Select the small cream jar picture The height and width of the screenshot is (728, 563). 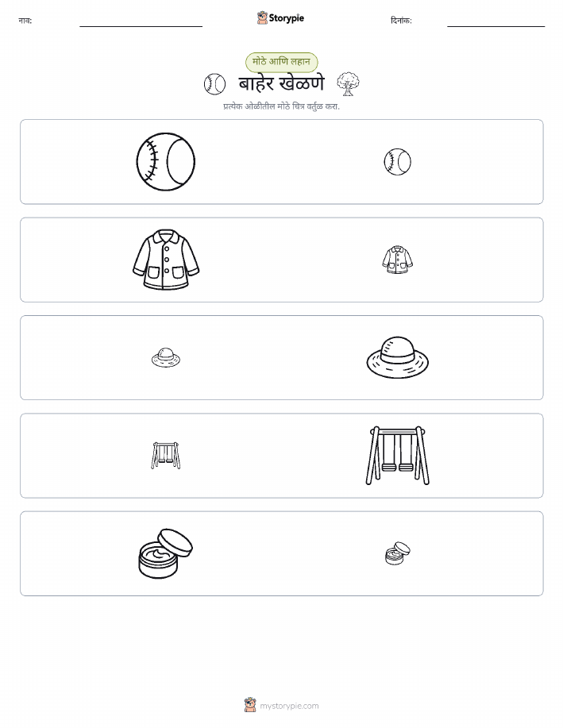pos(398,553)
